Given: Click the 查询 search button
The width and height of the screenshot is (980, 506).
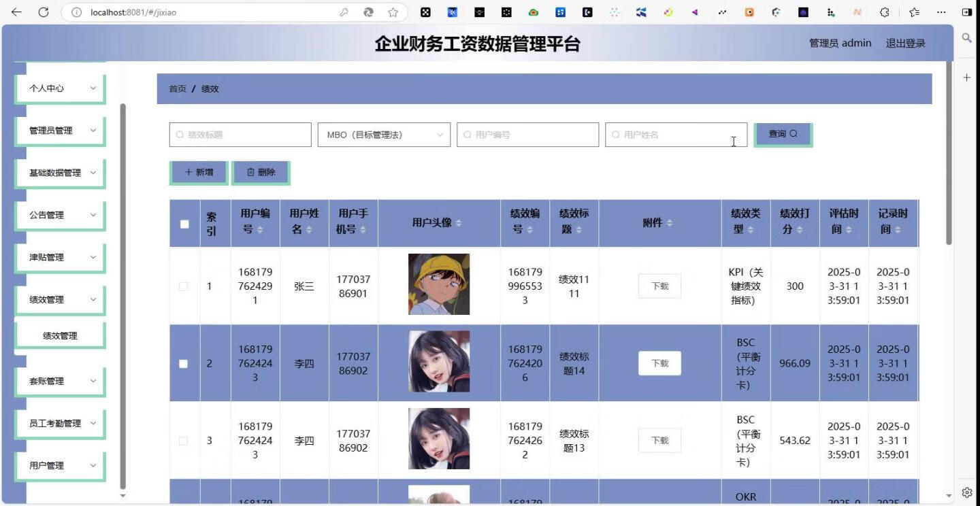Looking at the screenshot, I should (x=783, y=134).
